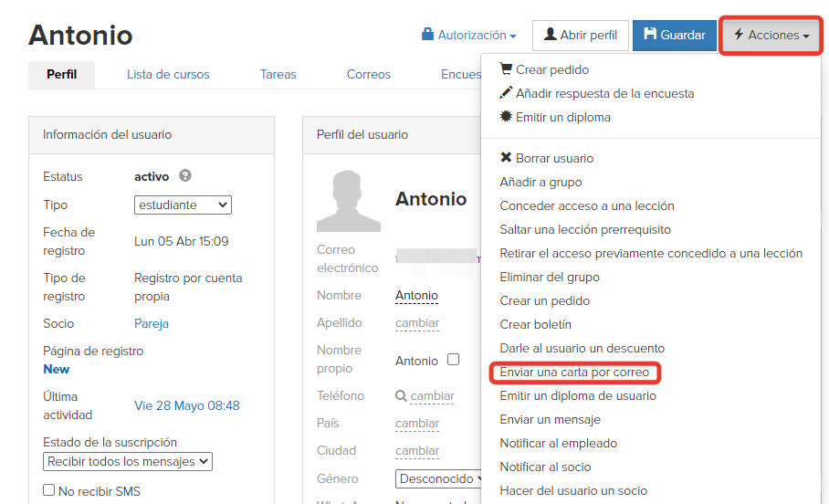This screenshot has width=829, height=504.
Task: Click the lock icon beside Autorización
Action: [427, 35]
